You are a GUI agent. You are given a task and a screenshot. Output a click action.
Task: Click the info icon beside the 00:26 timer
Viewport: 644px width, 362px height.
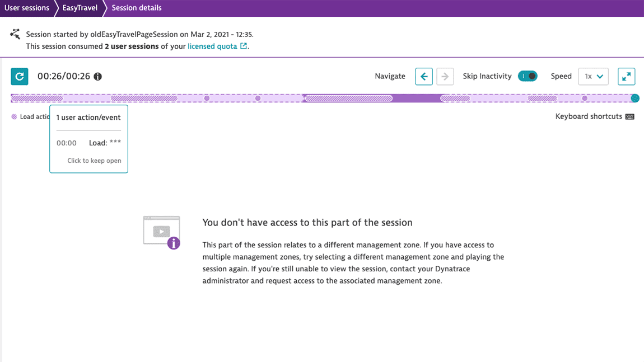(98, 77)
